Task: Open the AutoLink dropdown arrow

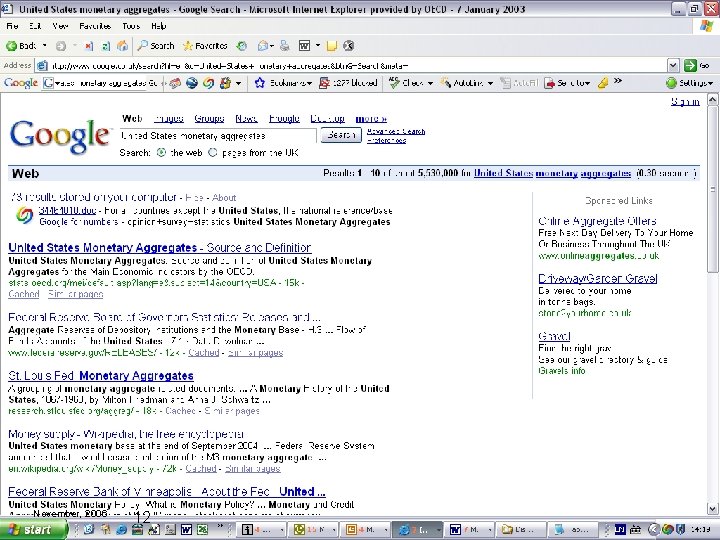Action: (x=490, y=83)
